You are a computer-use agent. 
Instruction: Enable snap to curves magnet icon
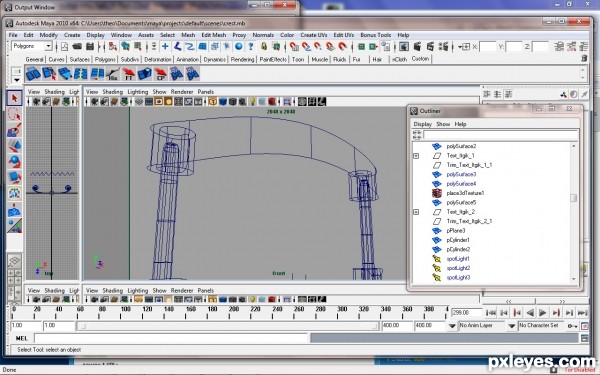coord(306,47)
